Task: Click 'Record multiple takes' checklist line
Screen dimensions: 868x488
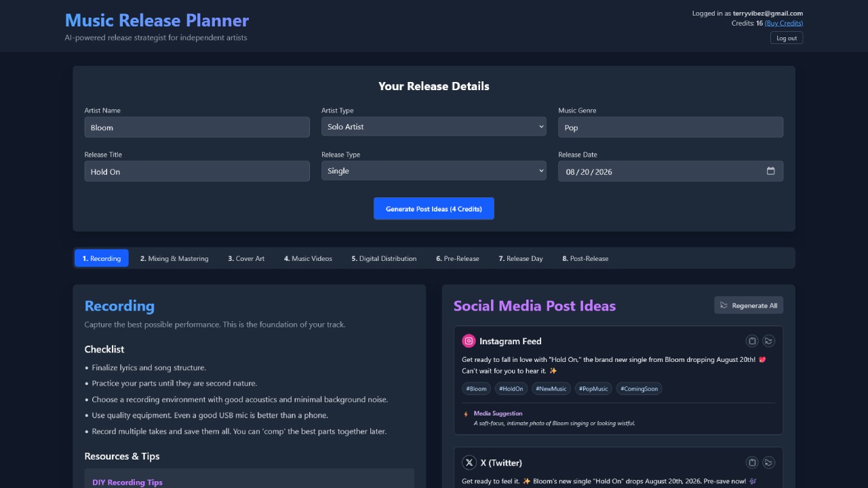Action: point(239,431)
